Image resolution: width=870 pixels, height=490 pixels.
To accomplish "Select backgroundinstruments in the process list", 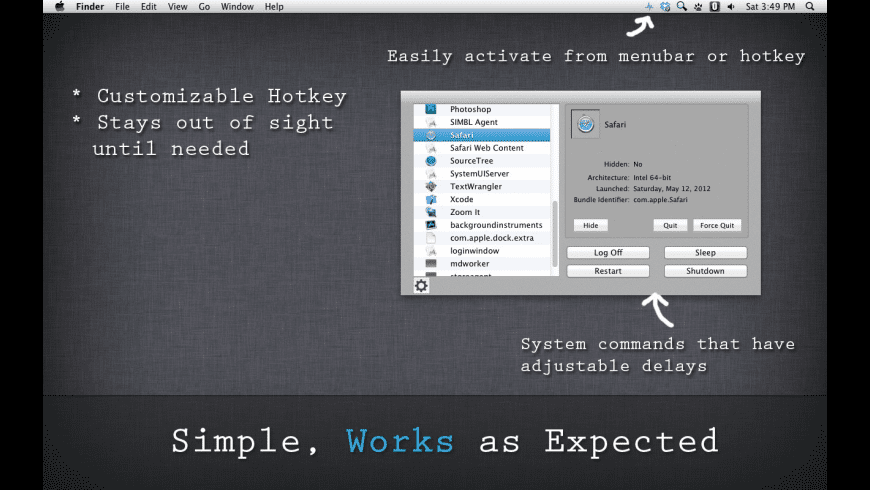I will click(x=482, y=225).
